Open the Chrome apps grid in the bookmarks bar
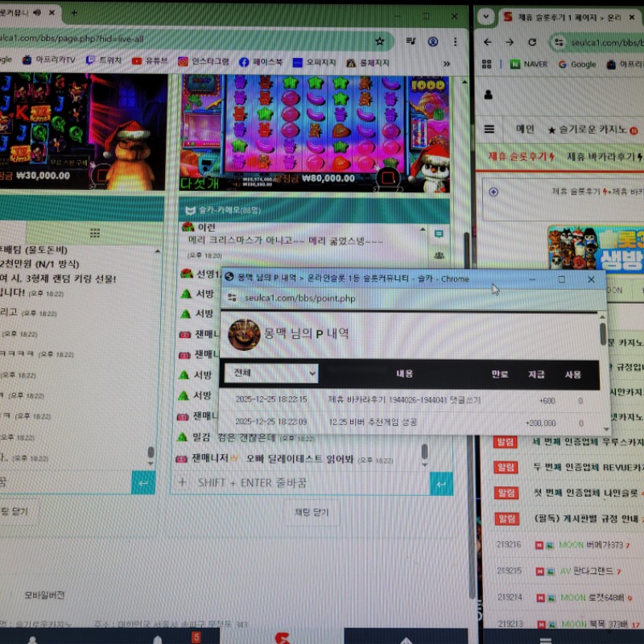This screenshot has height=644, width=644. (x=488, y=64)
